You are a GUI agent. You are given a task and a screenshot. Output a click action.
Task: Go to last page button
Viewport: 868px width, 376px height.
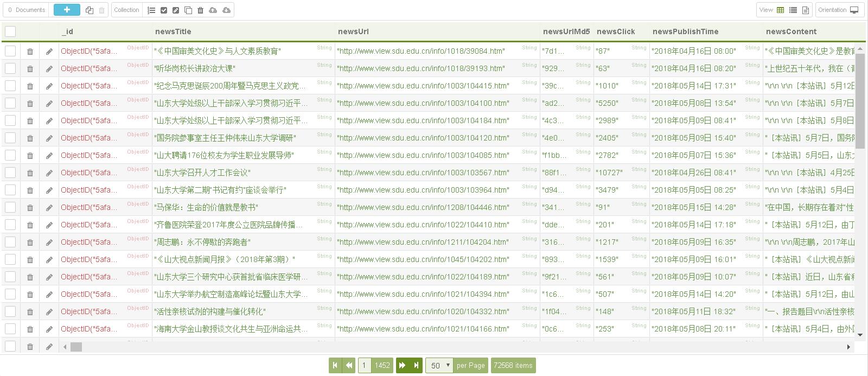[416, 366]
